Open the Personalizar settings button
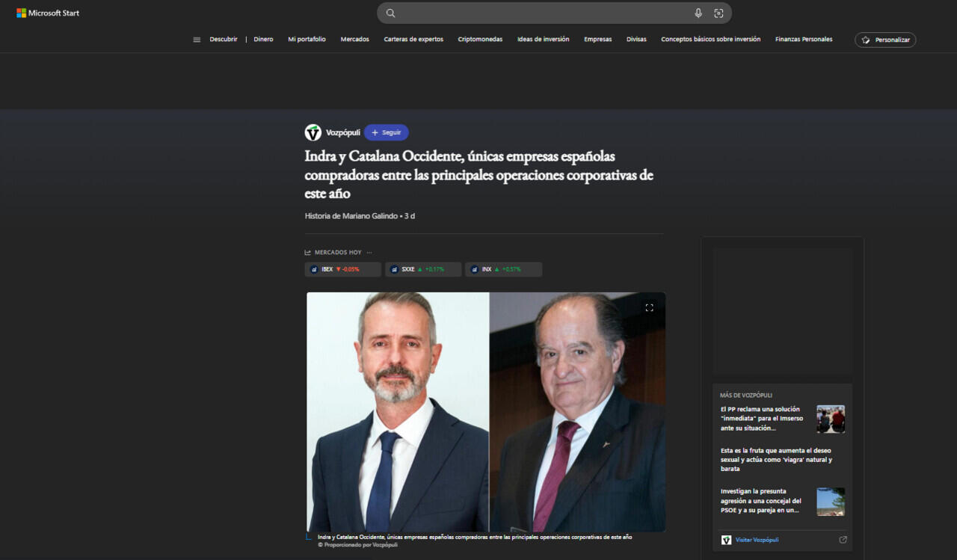 pos(885,40)
